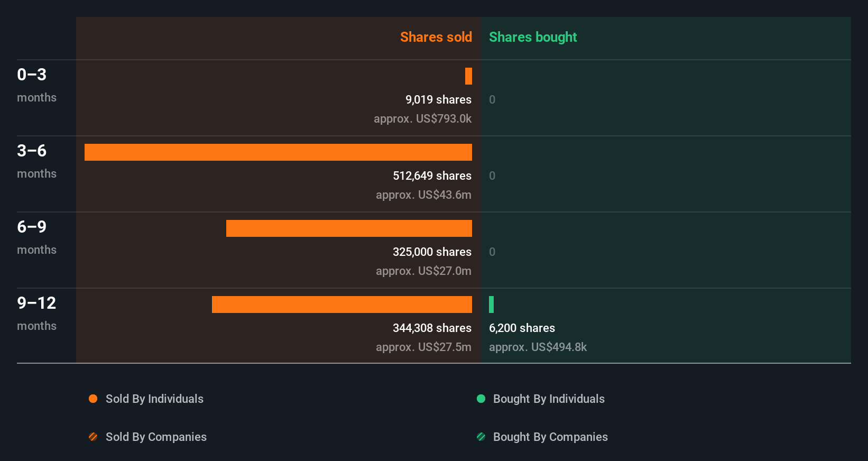Click the green Bought By Individuals legend dot
The image size is (868, 461).
click(481, 399)
